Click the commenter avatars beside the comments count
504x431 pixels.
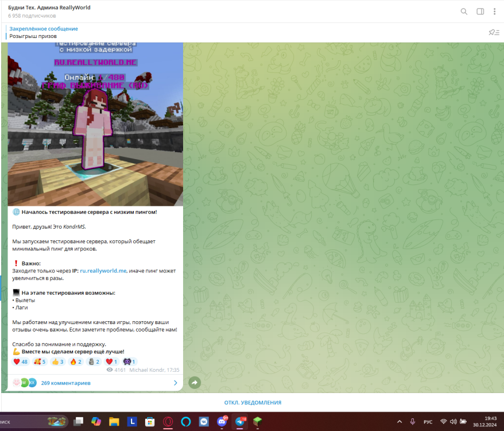pos(25,383)
